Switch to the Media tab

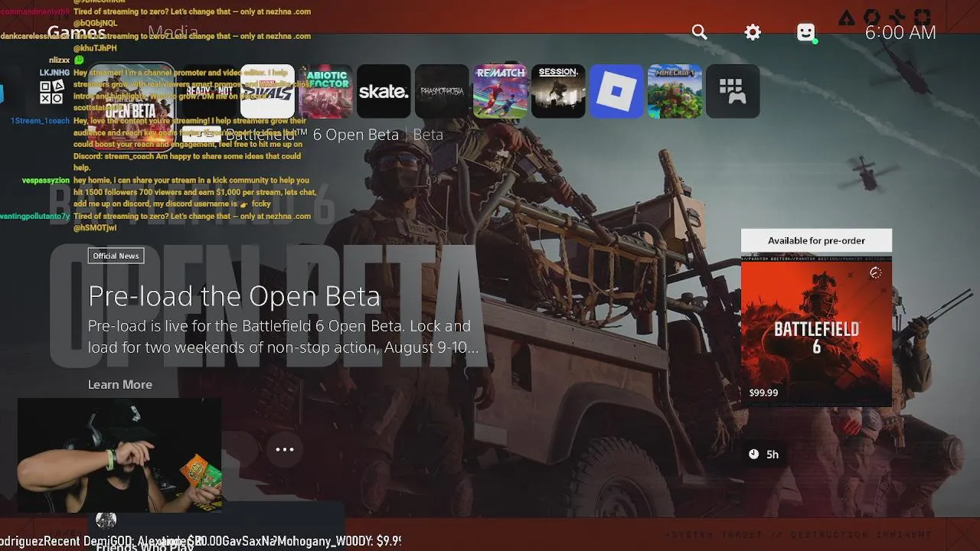pos(173,32)
